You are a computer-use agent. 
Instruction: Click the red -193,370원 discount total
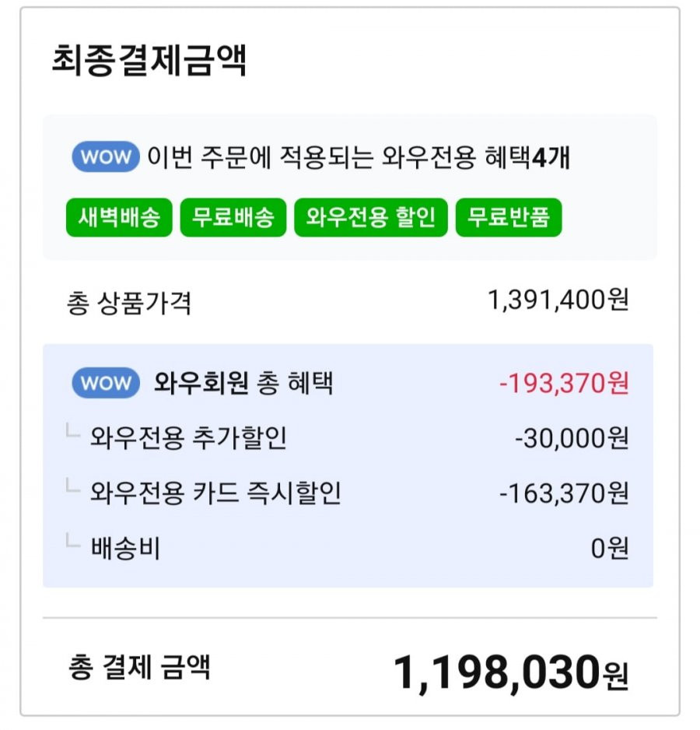pos(564,383)
